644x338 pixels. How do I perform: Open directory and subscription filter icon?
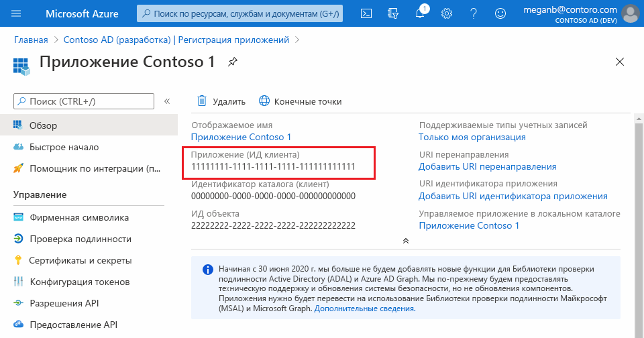tap(392, 13)
